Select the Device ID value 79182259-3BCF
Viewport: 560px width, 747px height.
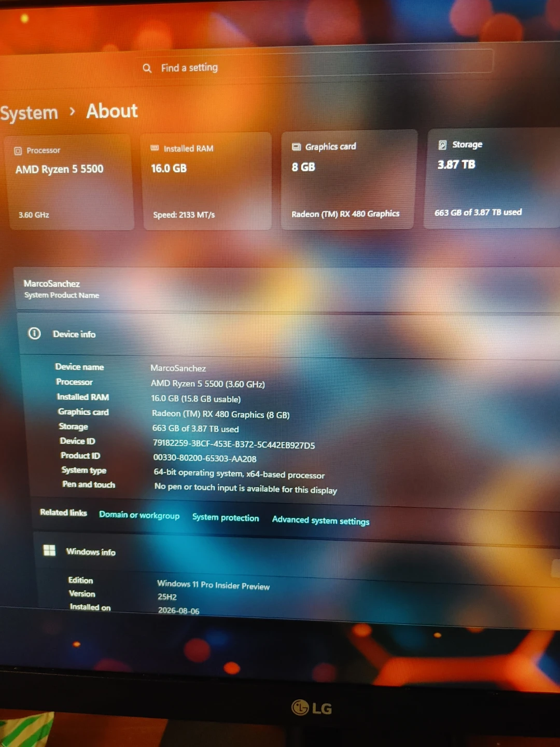[x=234, y=444]
